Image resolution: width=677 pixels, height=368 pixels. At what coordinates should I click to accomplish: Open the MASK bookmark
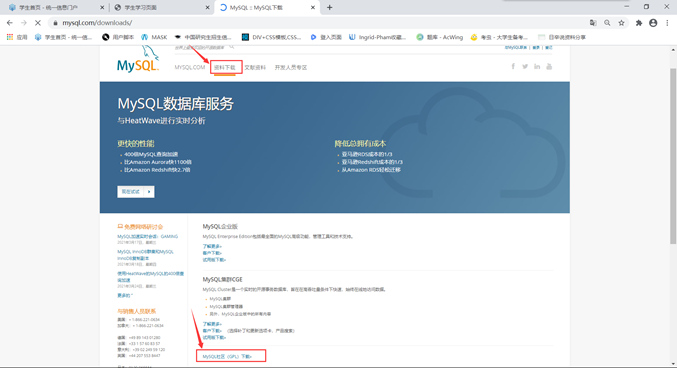(154, 37)
